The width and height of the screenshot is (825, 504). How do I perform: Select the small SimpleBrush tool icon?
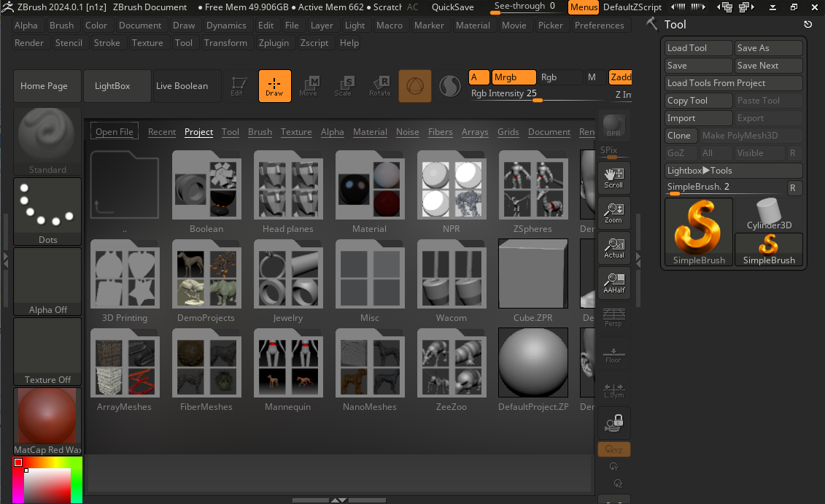(x=768, y=249)
